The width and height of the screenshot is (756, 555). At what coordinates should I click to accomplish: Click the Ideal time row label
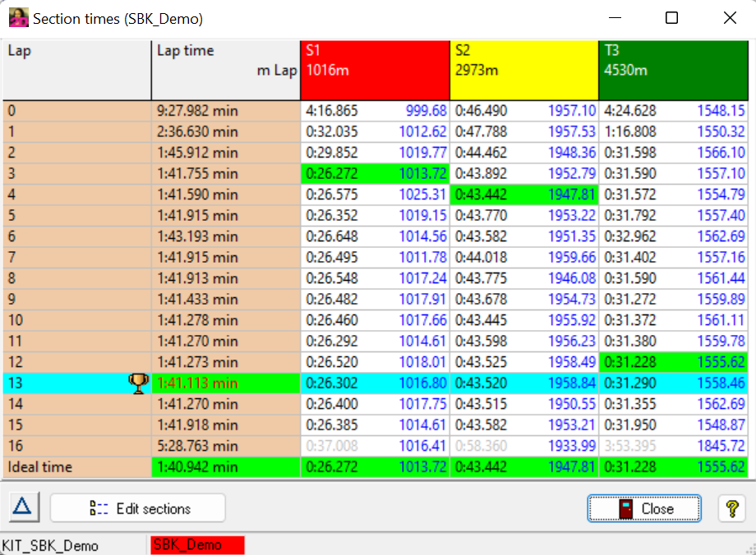tap(41, 467)
